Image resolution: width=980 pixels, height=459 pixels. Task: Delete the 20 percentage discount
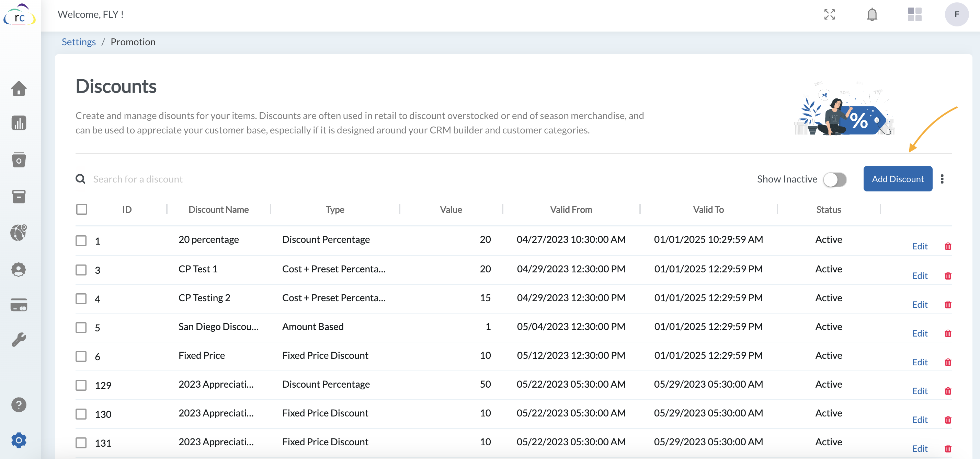[x=948, y=246]
